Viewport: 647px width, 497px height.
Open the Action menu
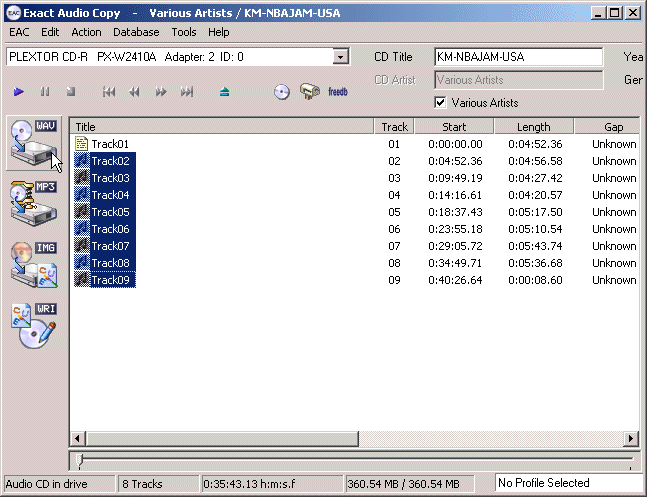pyautogui.click(x=86, y=32)
